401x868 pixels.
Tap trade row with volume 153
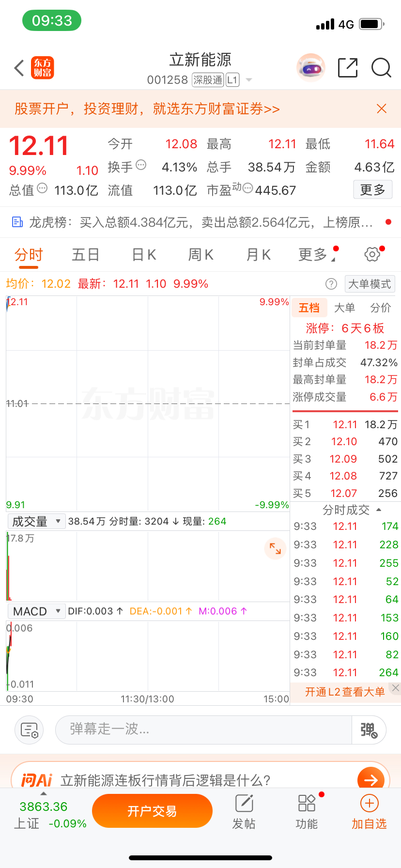pyautogui.click(x=346, y=618)
